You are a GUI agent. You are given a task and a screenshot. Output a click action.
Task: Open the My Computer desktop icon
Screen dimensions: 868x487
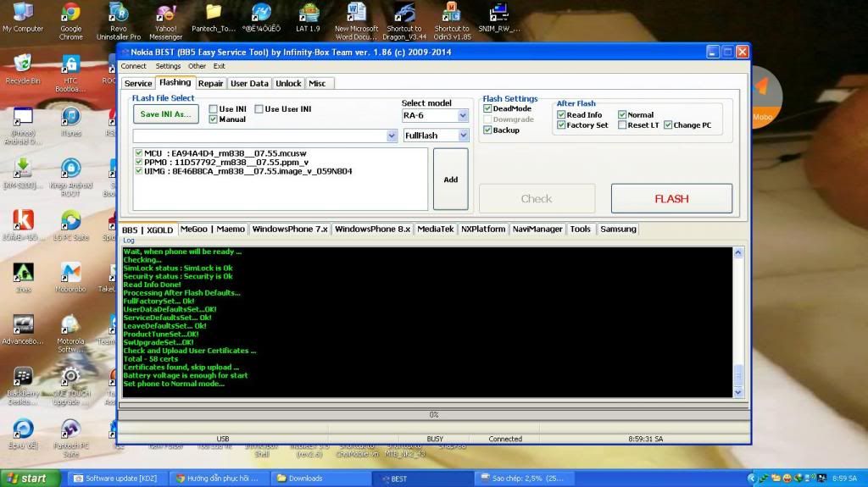coord(23,17)
